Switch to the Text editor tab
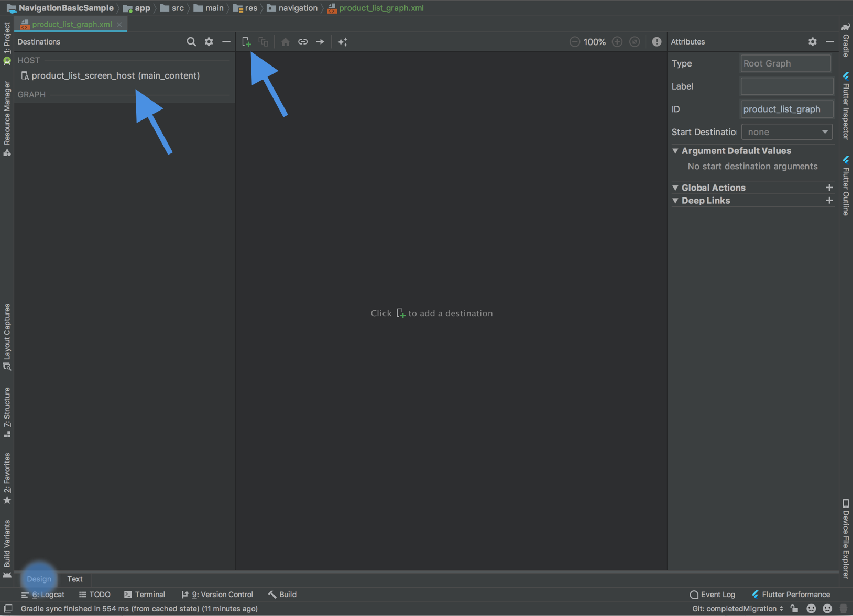The height and width of the screenshot is (616, 853). 75,579
